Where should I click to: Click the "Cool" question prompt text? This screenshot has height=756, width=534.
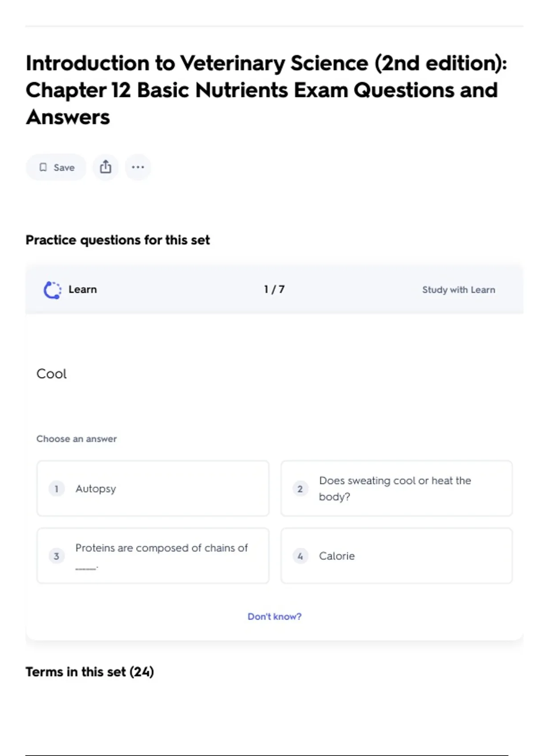point(52,374)
